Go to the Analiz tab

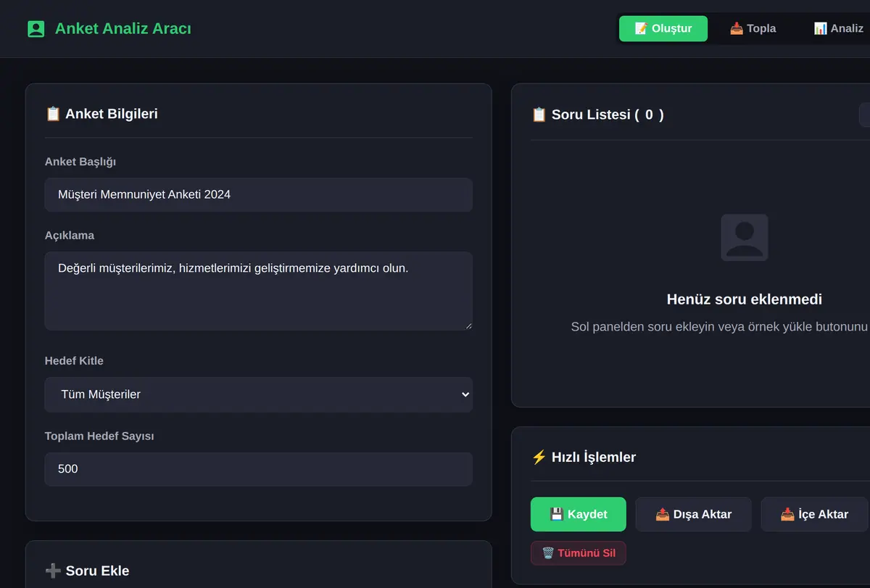838,29
